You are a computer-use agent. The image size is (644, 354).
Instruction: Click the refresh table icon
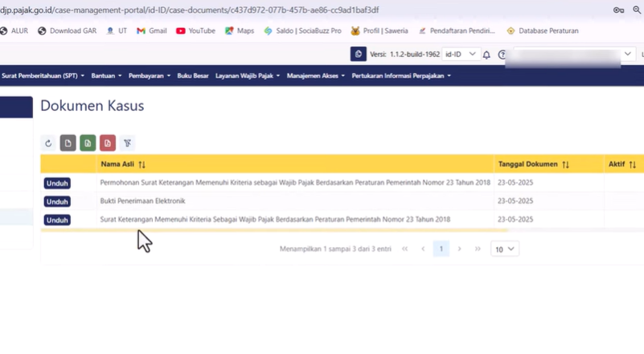(48, 143)
